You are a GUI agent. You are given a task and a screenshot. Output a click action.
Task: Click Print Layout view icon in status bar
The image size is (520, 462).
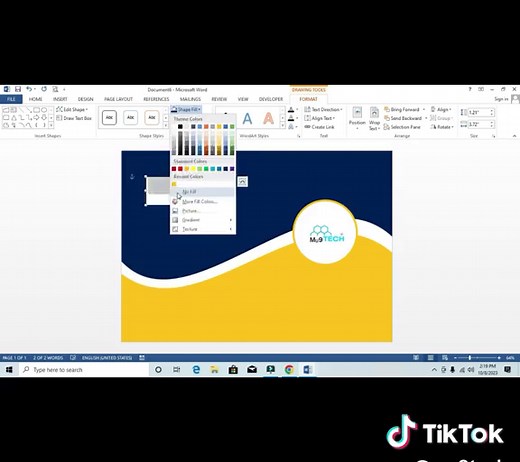[431, 358]
